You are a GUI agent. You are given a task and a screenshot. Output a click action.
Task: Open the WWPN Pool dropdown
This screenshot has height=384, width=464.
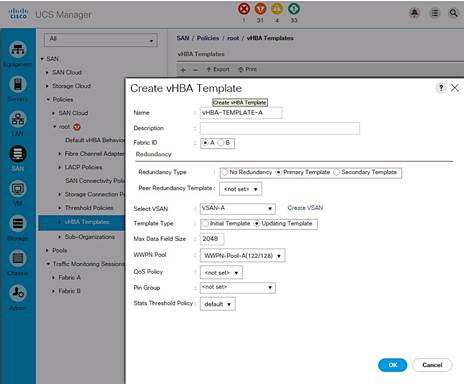(x=243, y=256)
